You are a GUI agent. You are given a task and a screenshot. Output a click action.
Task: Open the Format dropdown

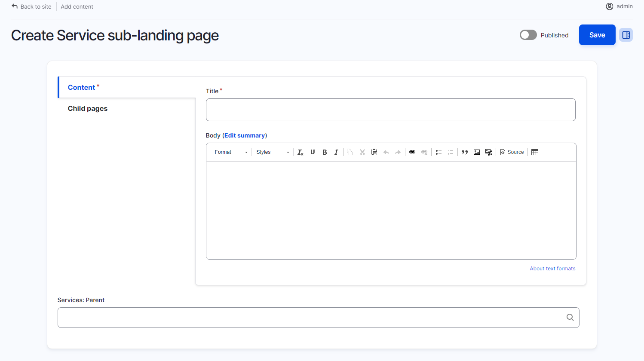[x=231, y=152]
